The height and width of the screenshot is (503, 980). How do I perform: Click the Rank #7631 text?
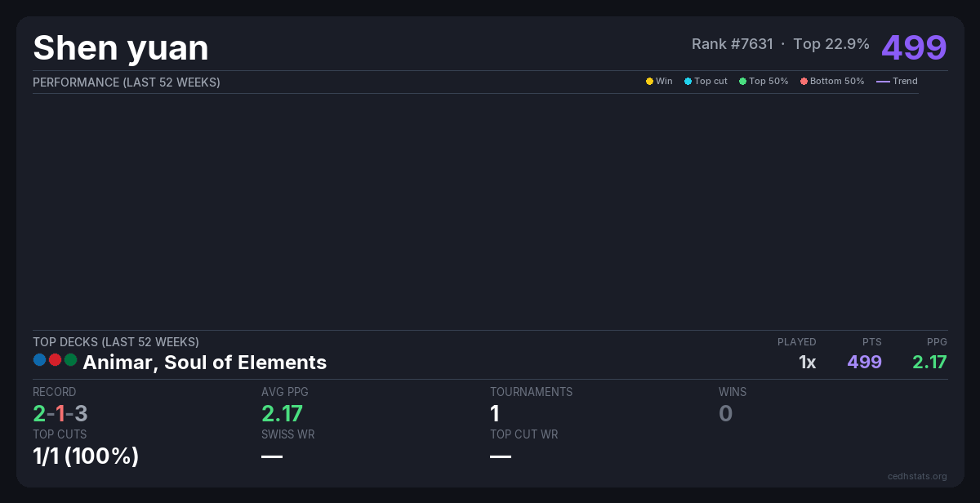pos(732,44)
